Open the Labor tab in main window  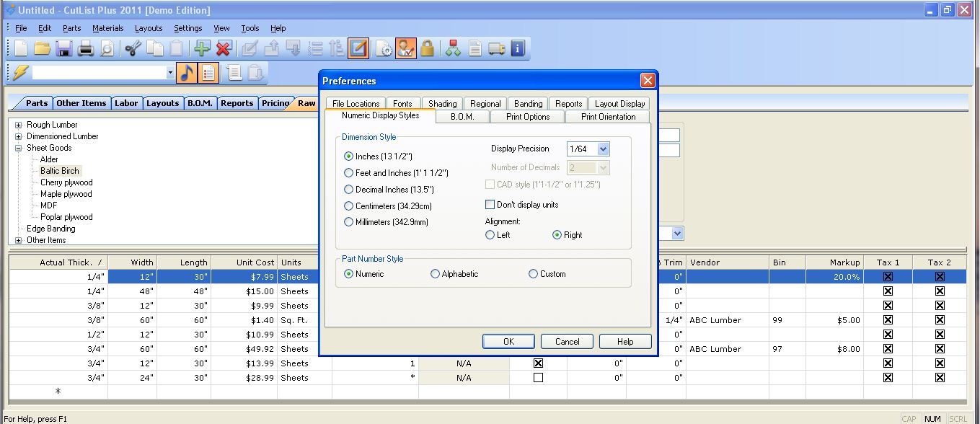point(126,103)
